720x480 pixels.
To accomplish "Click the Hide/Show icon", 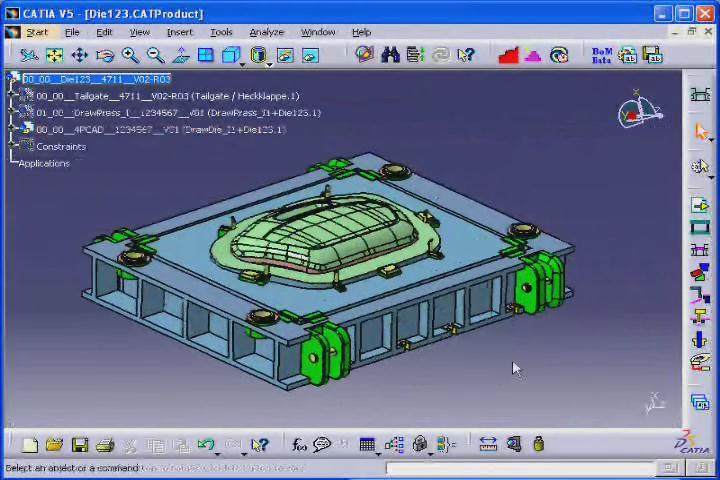I will click(x=285, y=56).
